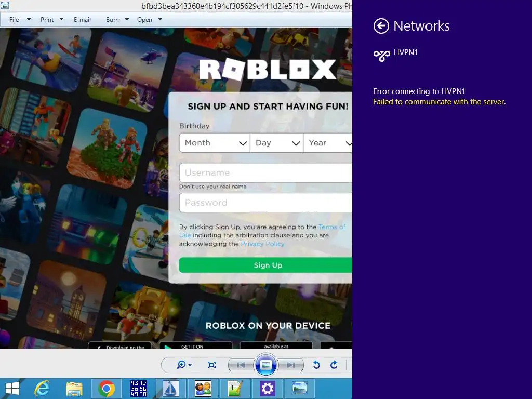Open the Windows Start button
The width and height of the screenshot is (532, 399).
click(x=12, y=389)
